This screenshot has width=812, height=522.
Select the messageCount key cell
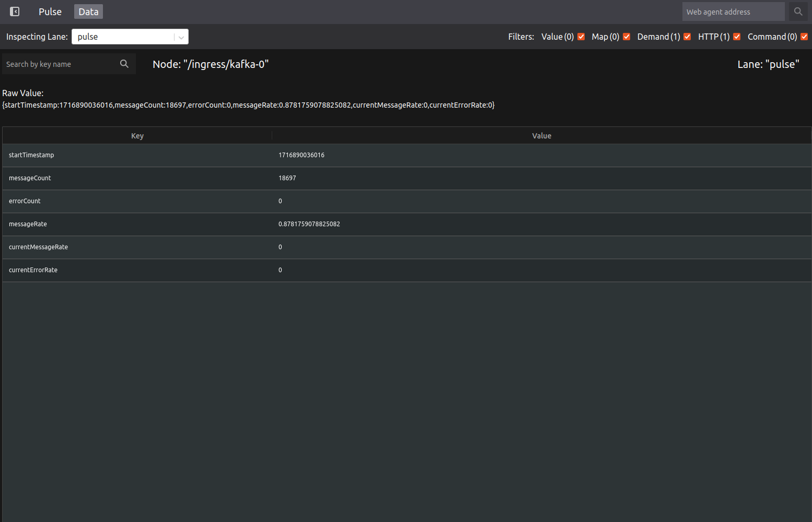(137, 178)
